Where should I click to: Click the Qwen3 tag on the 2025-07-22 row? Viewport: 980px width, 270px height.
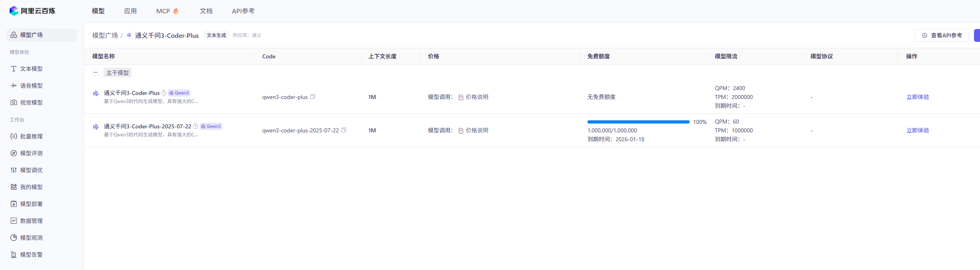coord(211,126)
